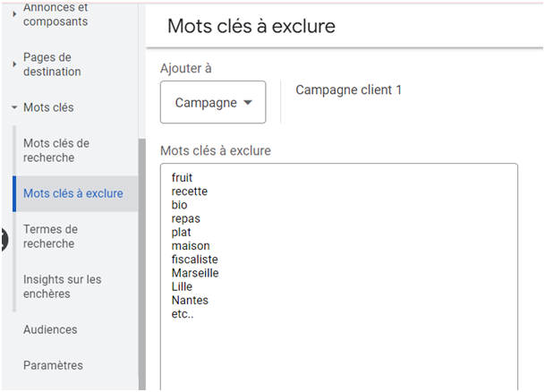545x392 pixels.
Task: Open Insights sur les enchères
Action: (x=62, y=286)
